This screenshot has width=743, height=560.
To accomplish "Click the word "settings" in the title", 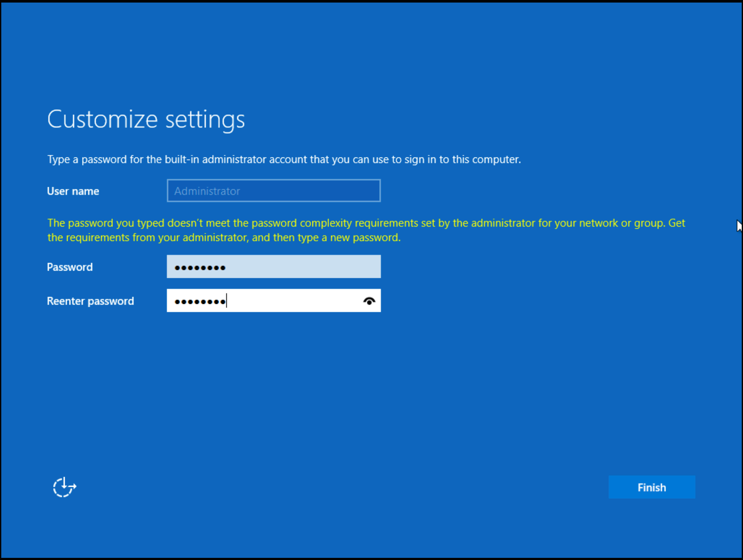I will (205, 120).
